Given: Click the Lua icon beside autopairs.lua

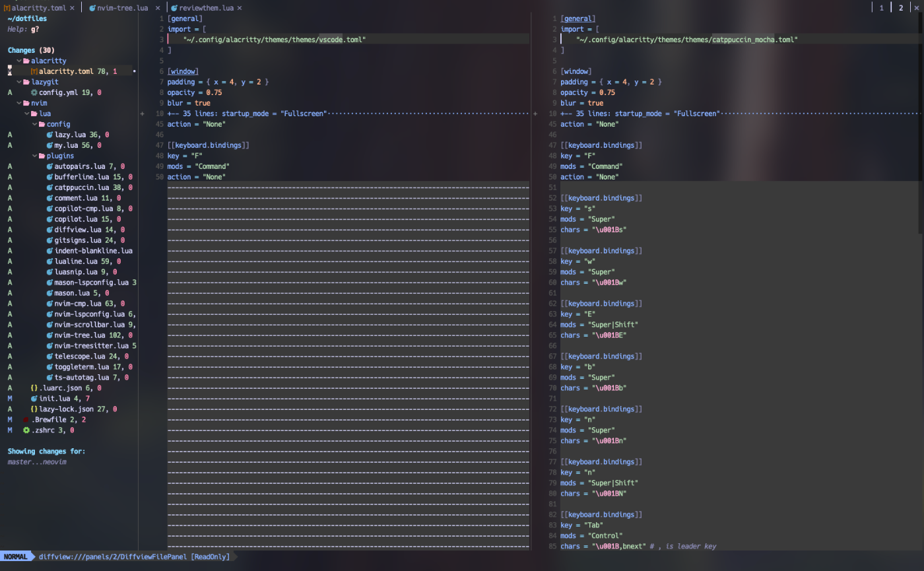Looking at the screenshot, I should point(49,166).
